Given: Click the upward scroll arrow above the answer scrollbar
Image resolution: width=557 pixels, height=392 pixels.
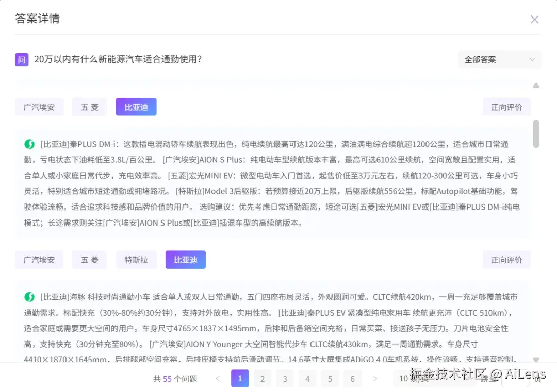Looking at the screenshot, I should click(x=535, y=86).
